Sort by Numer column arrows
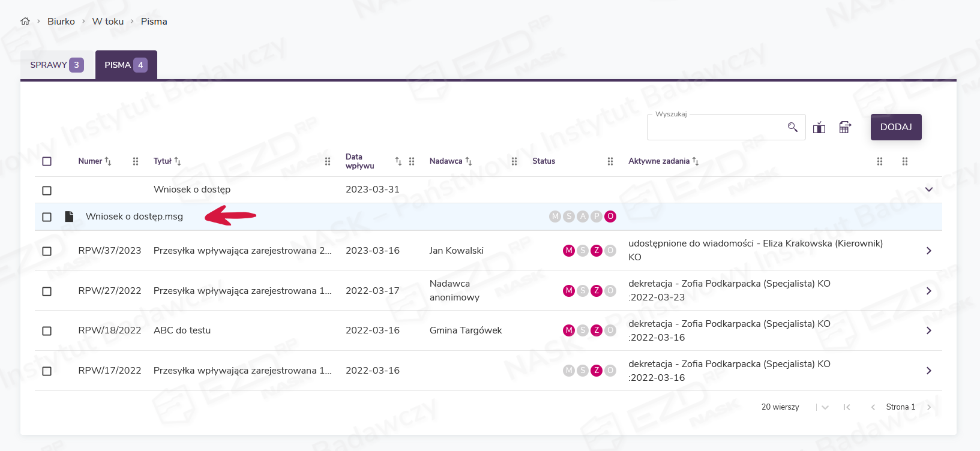Viewport: 980px width, 451px height. (108, 161)
